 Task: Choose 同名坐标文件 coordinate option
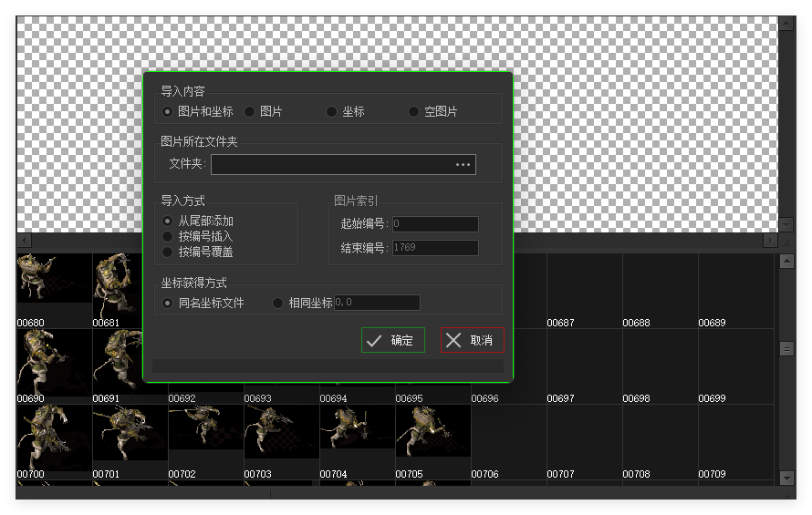pos(203,303)
